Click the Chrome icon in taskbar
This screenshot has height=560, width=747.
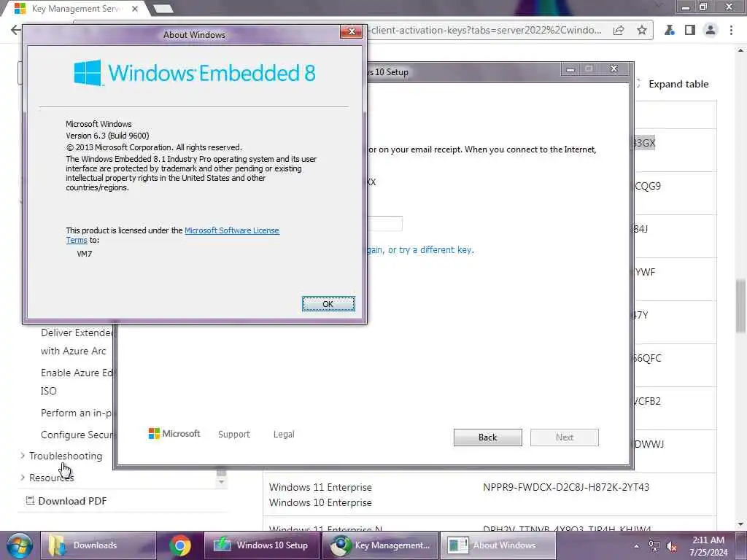(x=180, y=545)
